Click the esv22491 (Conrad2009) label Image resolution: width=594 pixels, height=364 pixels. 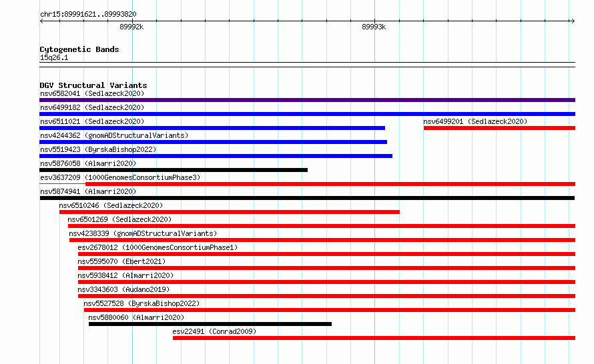pyautogui.click(x=214, y=331)
